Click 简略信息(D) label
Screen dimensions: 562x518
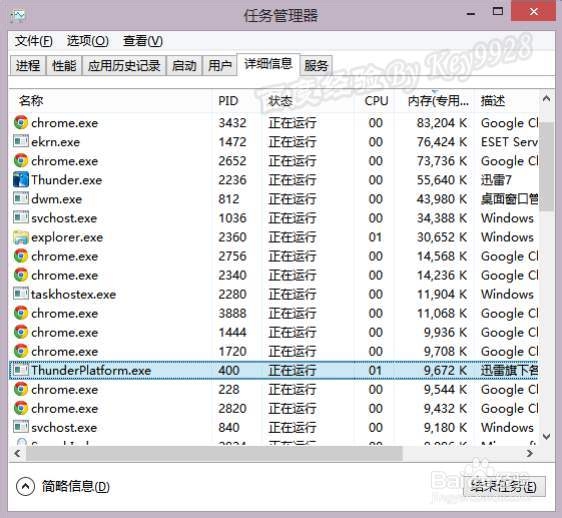coord(76,486)
